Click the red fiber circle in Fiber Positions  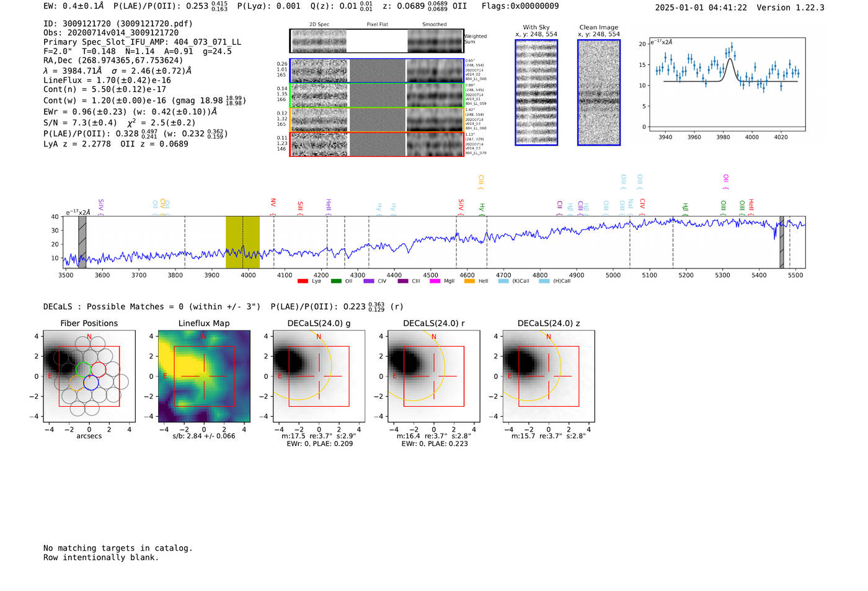(x=99, y=370)
